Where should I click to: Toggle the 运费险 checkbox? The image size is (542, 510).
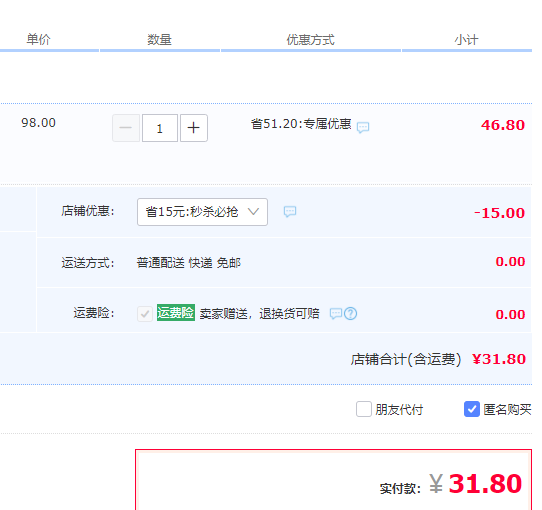145,314
